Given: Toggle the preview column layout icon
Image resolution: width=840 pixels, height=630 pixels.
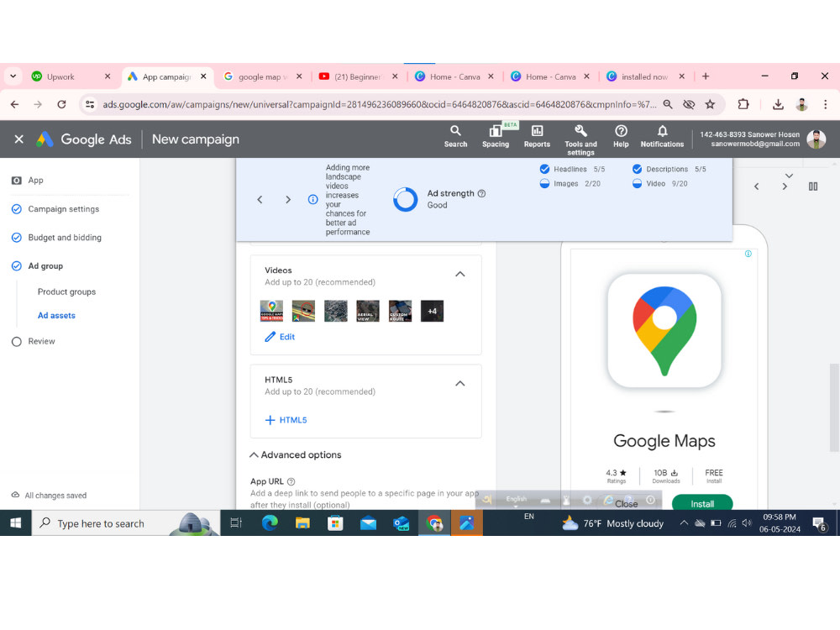Looking at the screenshot, I should 813,186.
